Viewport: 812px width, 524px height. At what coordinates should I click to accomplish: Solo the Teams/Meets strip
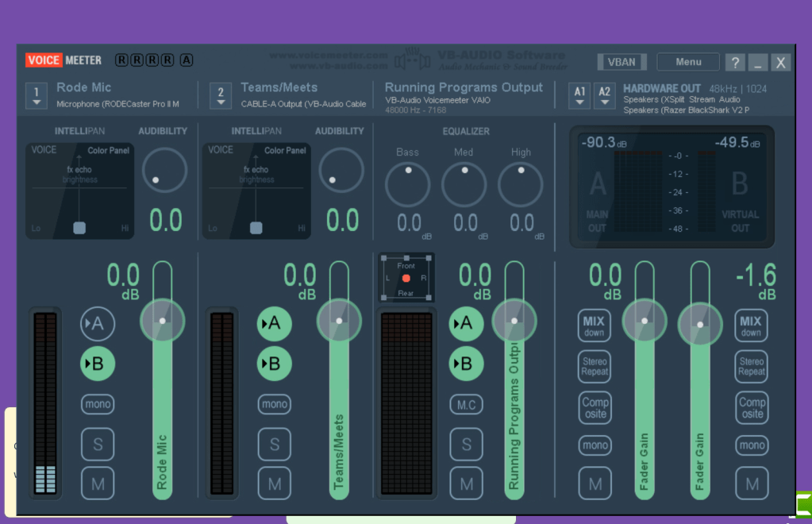pos(274,445)
